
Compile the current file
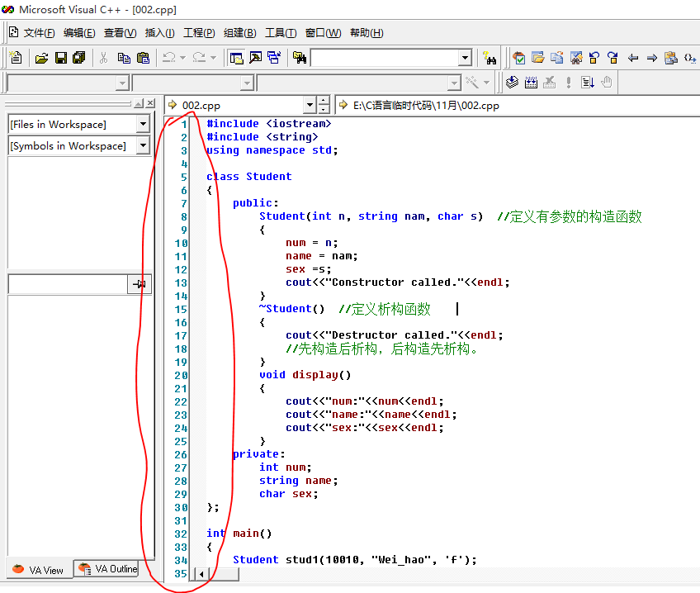(x=512, y=83)
